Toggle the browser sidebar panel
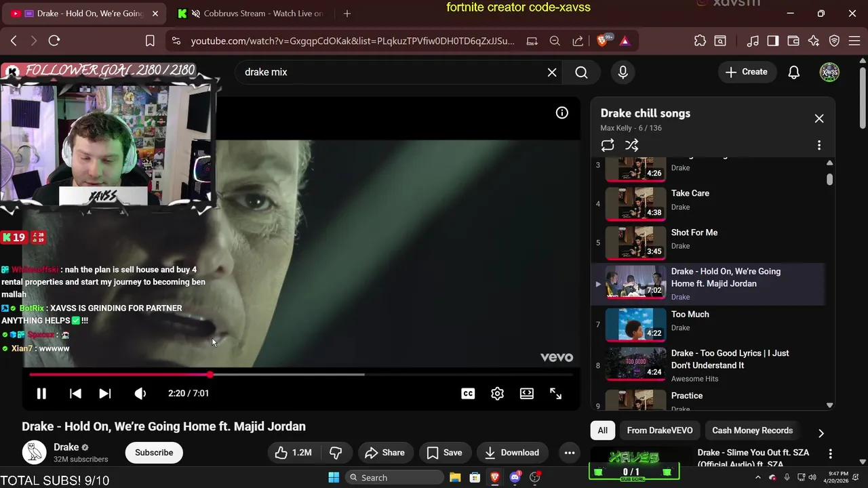Screen dimensions: 868x488 (772, 41)
